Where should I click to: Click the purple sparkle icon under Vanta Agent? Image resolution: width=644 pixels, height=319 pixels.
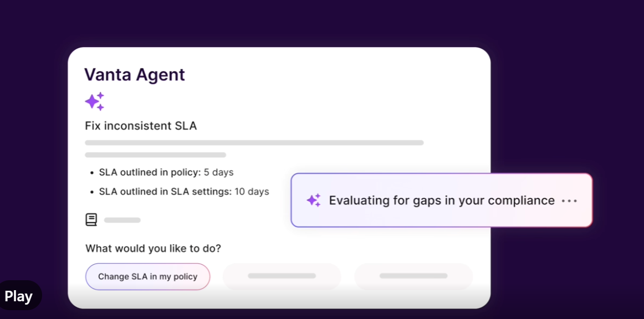pyautogui.click(x=94, y=101)
